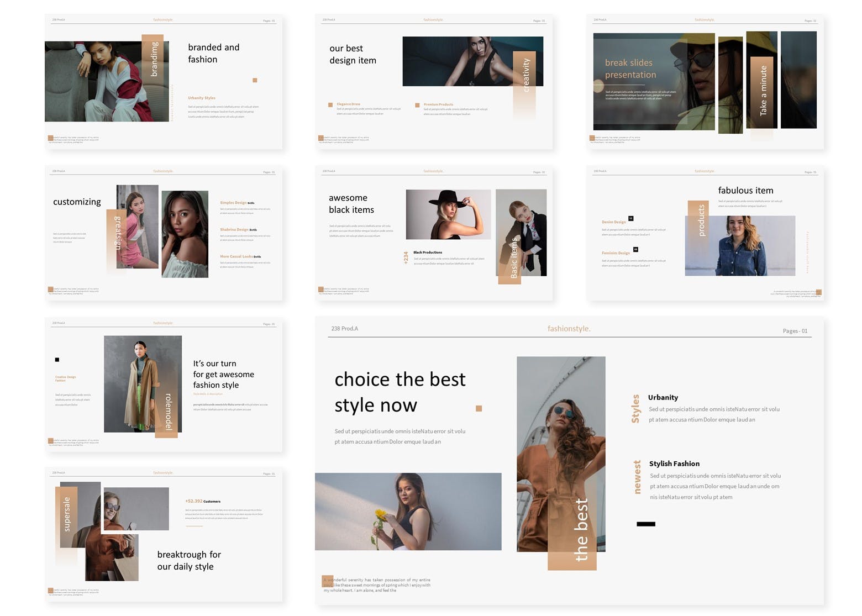The image size is (862, 616).
Task: Open the "break slides presentation" slide
Action: click(705, 82)
